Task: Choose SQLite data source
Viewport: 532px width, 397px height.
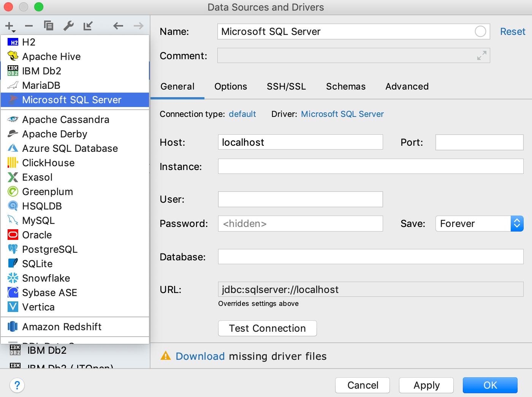Action: point(75,264)
